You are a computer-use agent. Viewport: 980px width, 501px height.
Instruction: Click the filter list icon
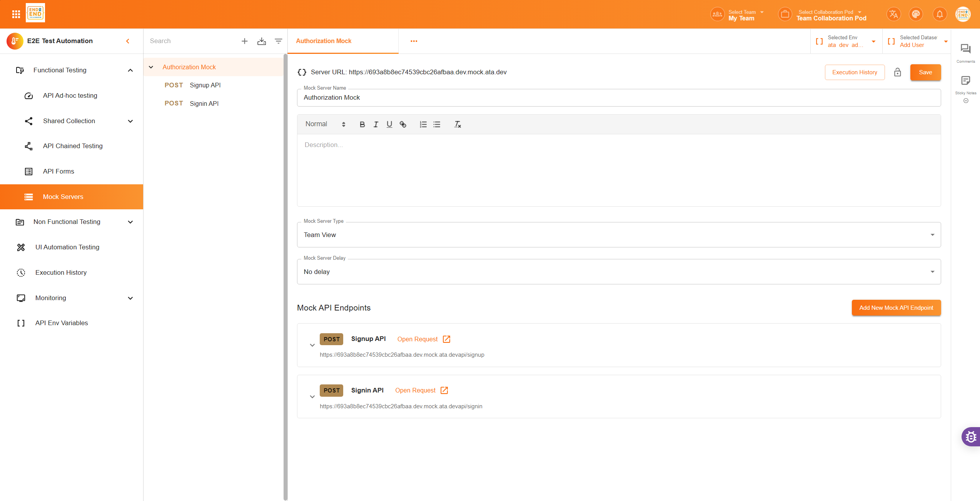278,41
